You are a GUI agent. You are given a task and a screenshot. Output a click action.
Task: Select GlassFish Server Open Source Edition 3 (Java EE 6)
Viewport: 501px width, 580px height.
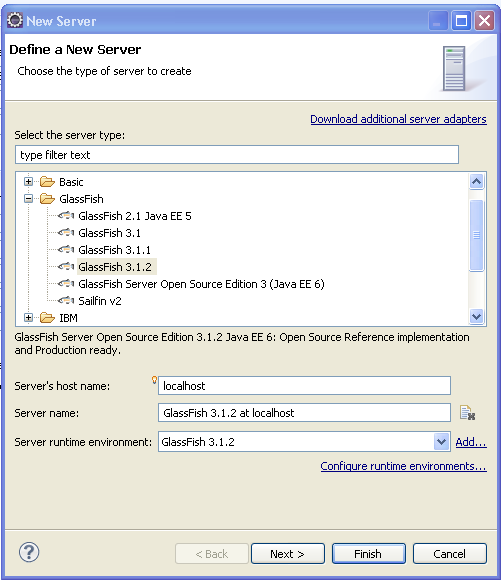click(201, 284)
